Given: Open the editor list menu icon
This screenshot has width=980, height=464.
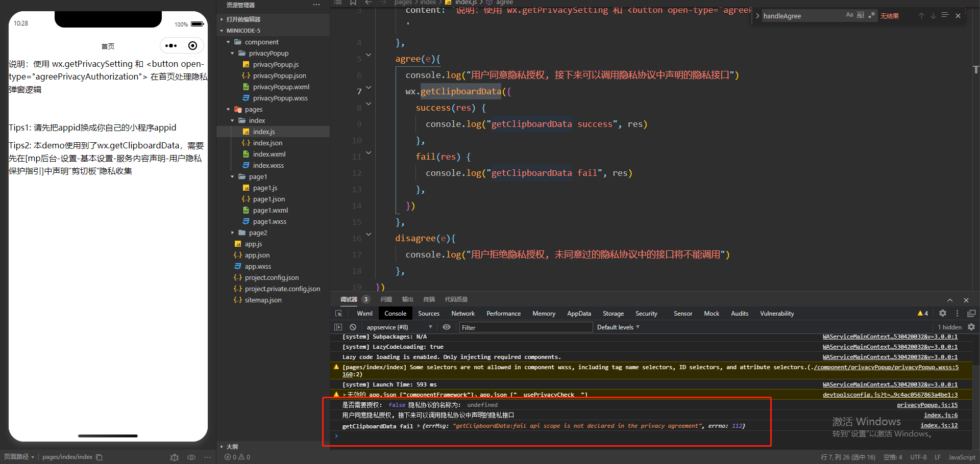Looking at the screenshot, I should pyautogui.click(x=337, y=3).
